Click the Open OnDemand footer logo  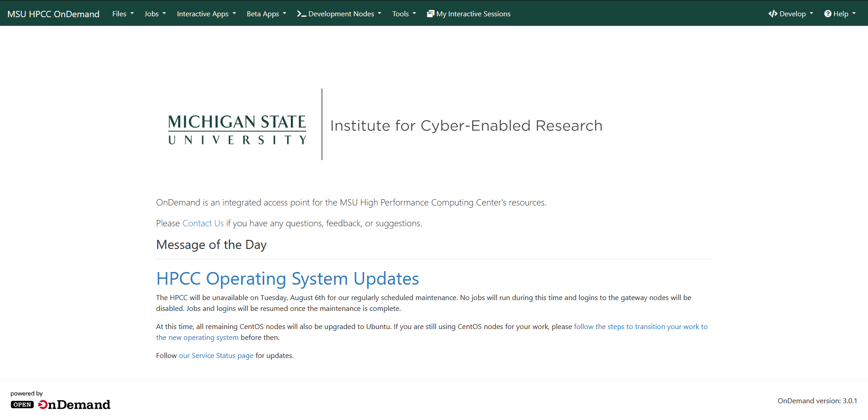[61, 405]
